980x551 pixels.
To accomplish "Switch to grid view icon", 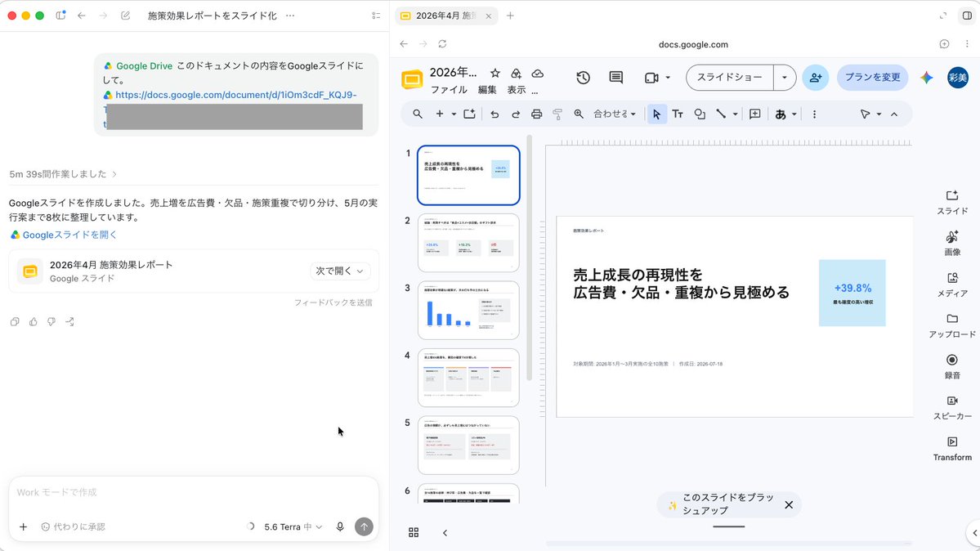I will pos(414,532).
